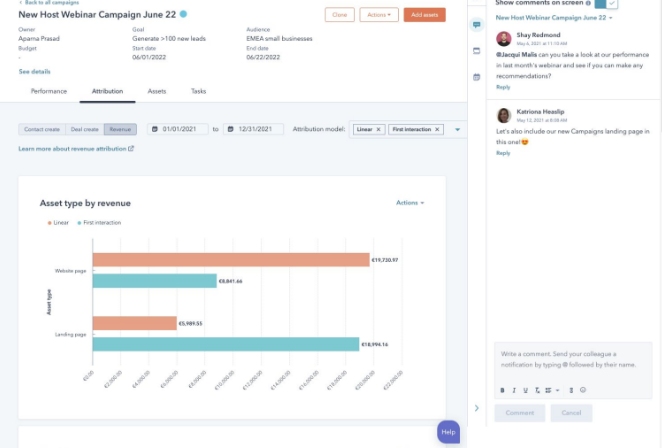Click the @Jacqui Malis mention

click(x=516, y=54)
